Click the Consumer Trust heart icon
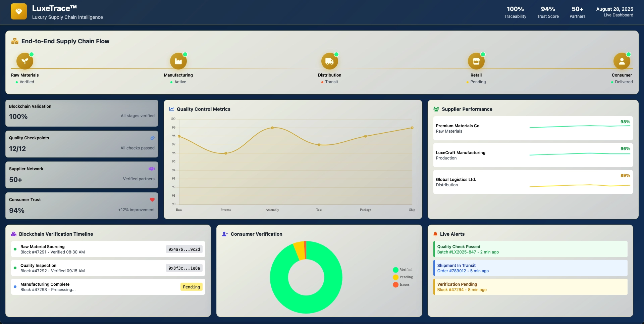The height and width of the screenshot is (324, 644). point(152,199)
